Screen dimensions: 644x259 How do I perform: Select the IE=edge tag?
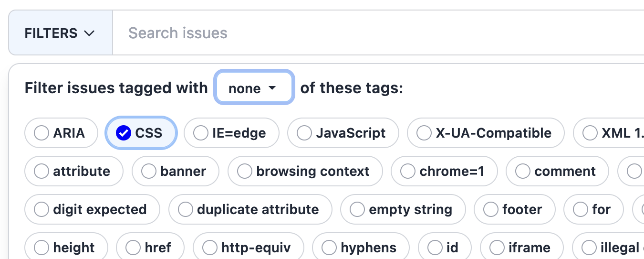231,133
